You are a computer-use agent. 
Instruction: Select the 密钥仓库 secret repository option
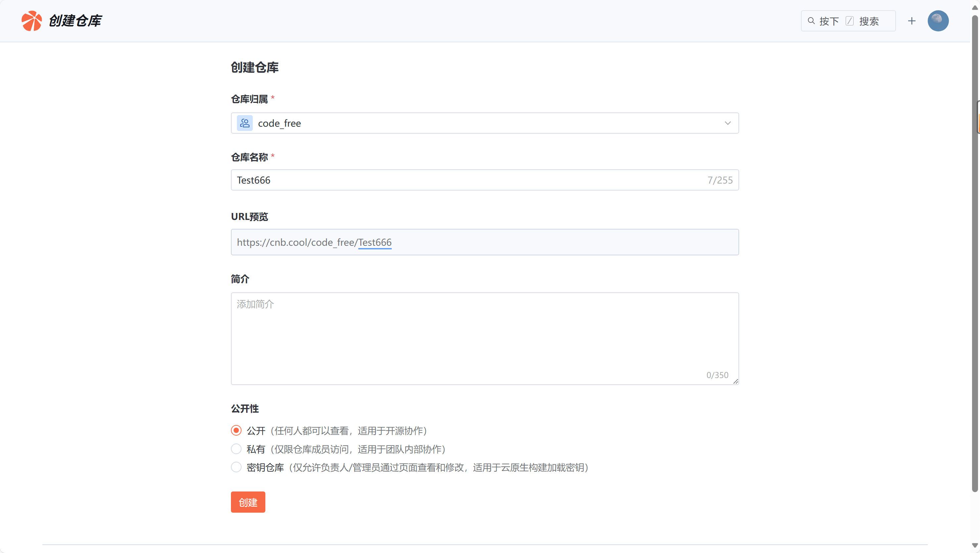(236, 467)
